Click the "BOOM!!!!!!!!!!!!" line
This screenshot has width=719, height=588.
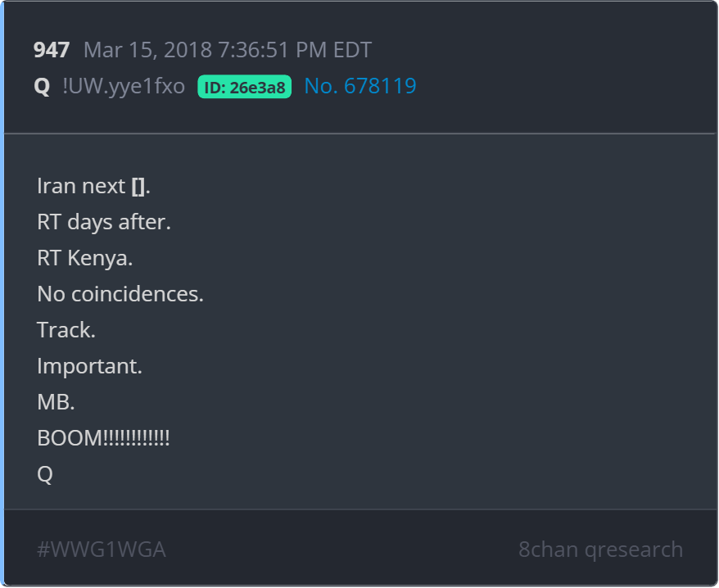tap(103, 438)
